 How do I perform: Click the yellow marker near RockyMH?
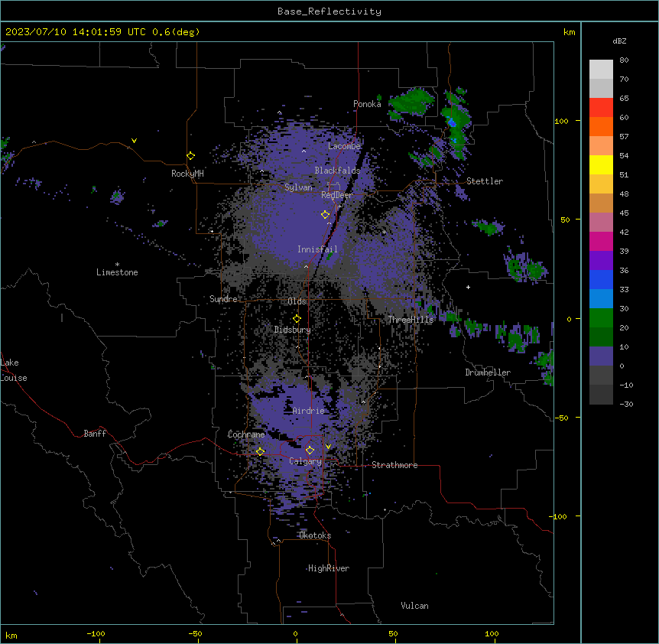click(x=190, y=156)
